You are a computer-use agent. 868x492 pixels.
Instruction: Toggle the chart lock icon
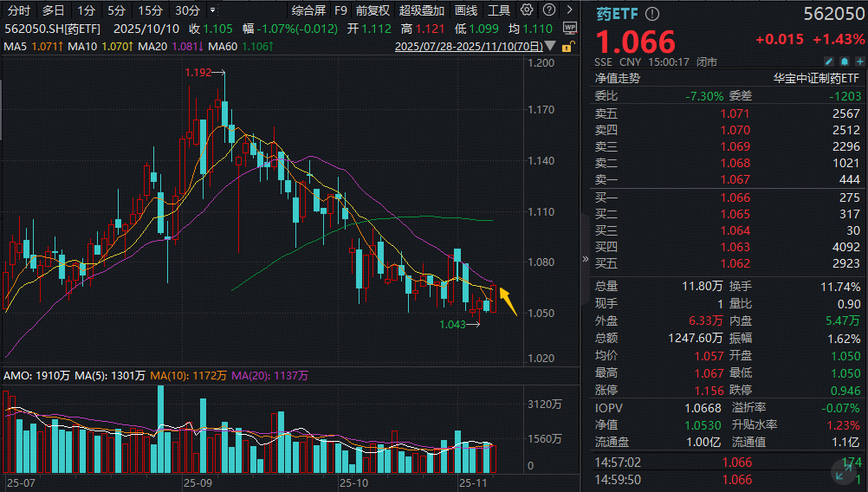coord(567,47)
